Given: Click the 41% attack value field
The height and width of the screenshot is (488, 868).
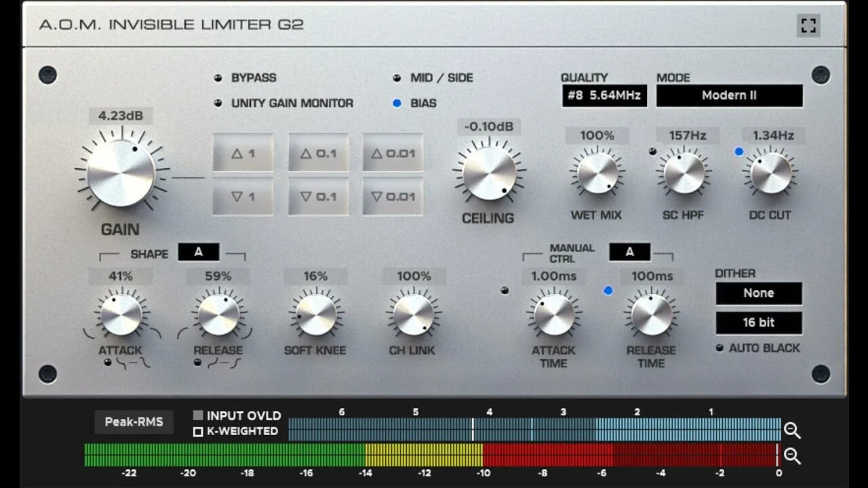Looking at the screenshot, I should click(121, 277).
